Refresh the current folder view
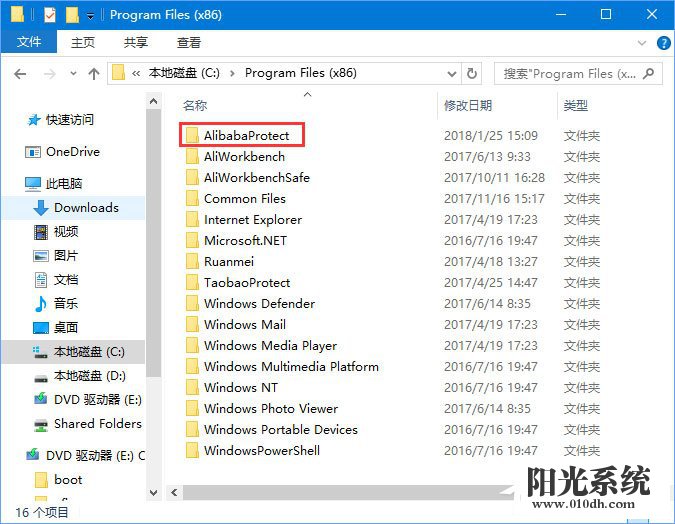This screenshot has height=524, width=675. click(472, 74)
